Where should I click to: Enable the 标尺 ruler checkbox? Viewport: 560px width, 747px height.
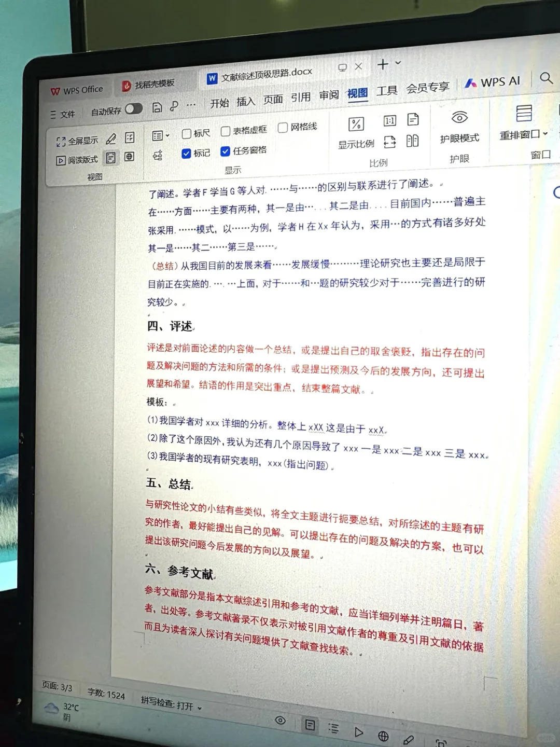187,133
